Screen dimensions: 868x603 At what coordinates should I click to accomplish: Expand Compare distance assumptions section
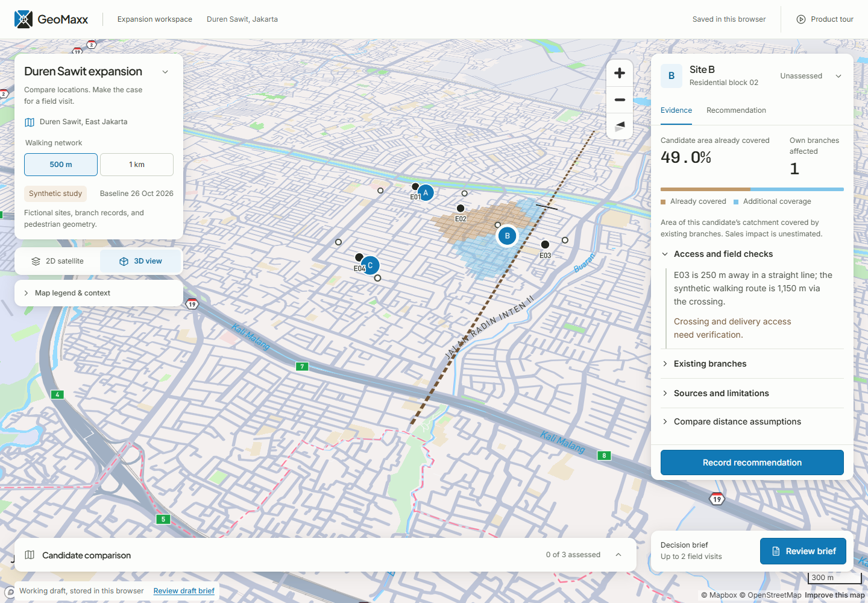[x=752, y=421]
